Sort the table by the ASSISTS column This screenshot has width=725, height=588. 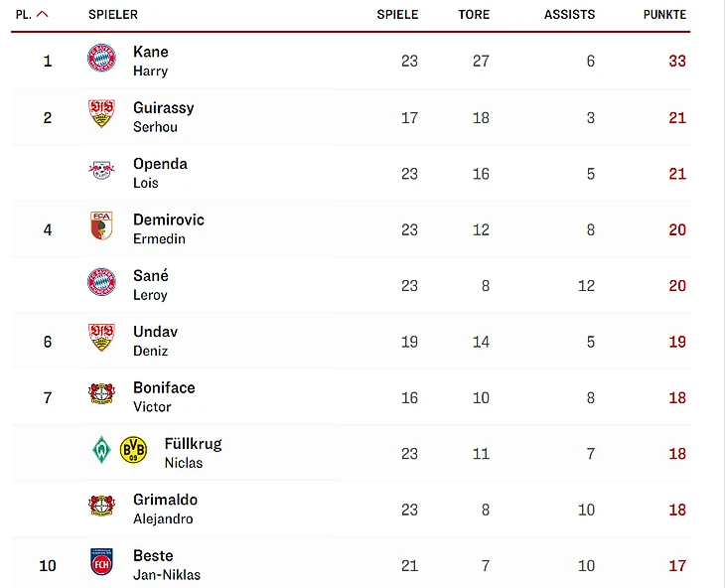tap(569, 15)
